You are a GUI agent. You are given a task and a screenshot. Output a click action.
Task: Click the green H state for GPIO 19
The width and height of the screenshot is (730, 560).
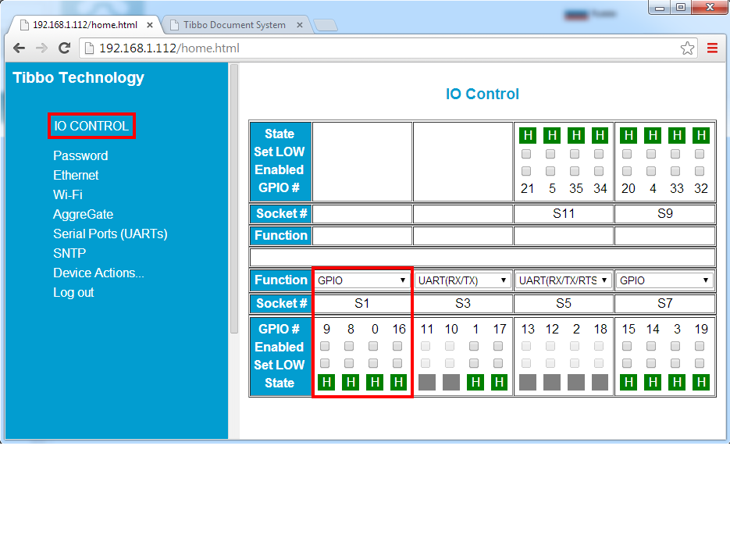tap(701, 382)
